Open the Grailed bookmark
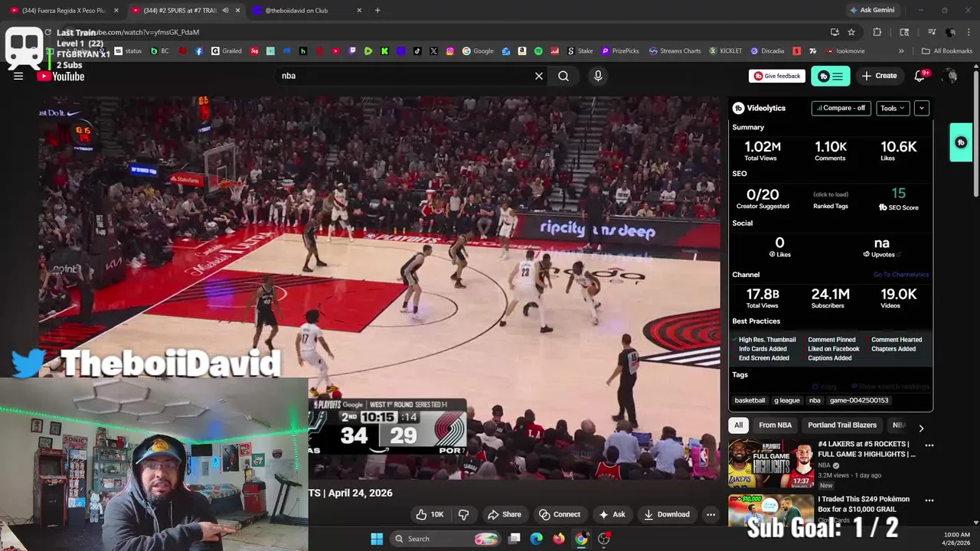 point(226,51)
